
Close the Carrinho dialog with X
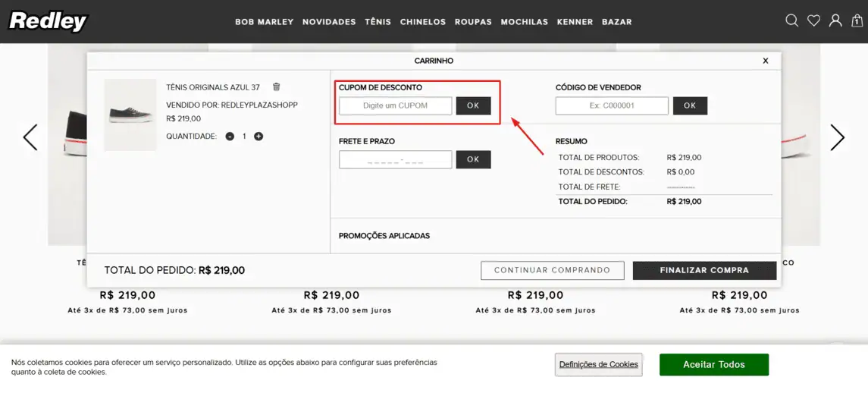pyautogui.click(x=766, y=61)
